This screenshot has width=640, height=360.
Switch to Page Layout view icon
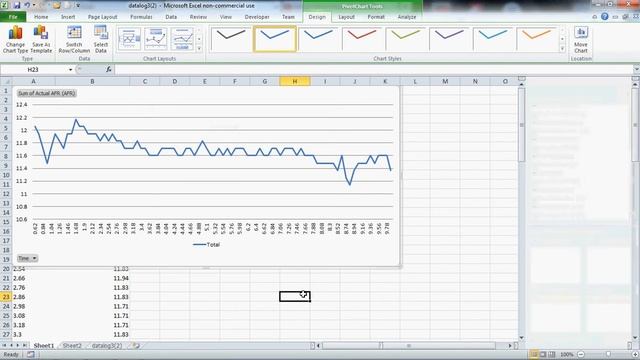(543, 354)
